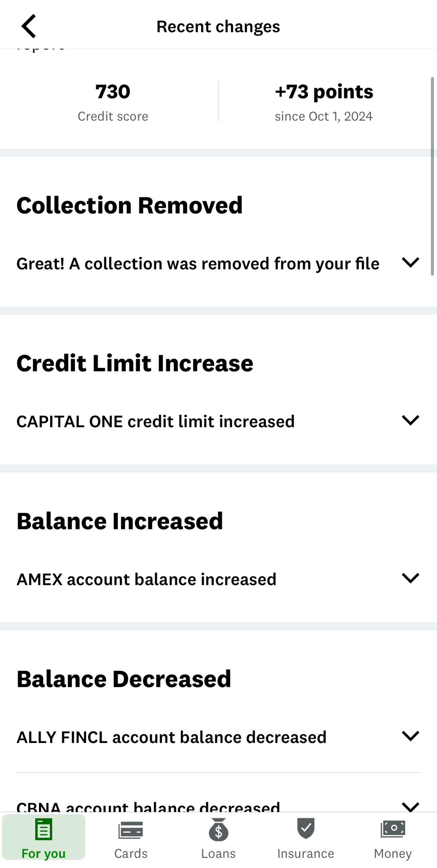Switch to the Insurance tab label
This screenshot has width=437, height=868.
pyautogui.click(x=306, y=853)
